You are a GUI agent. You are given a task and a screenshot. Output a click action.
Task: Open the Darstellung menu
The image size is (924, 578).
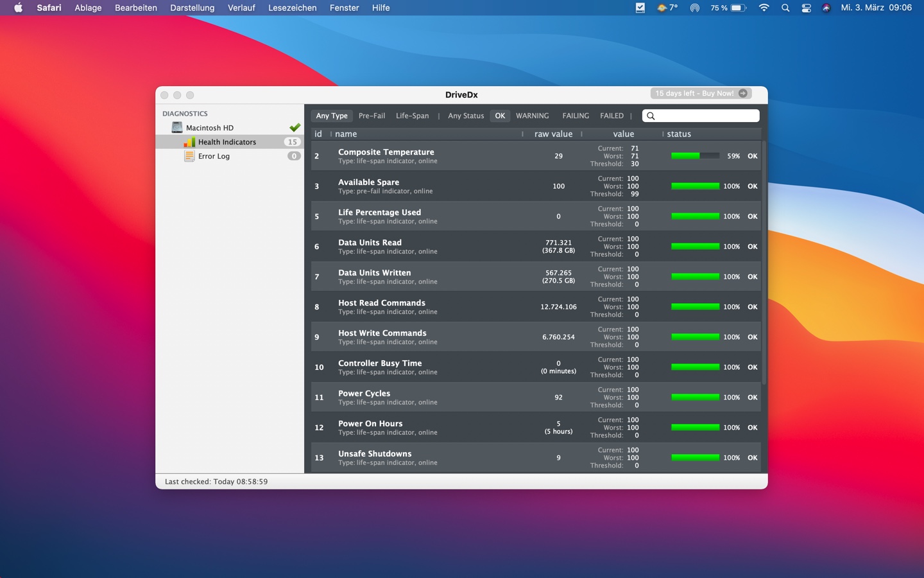point(193,8)
